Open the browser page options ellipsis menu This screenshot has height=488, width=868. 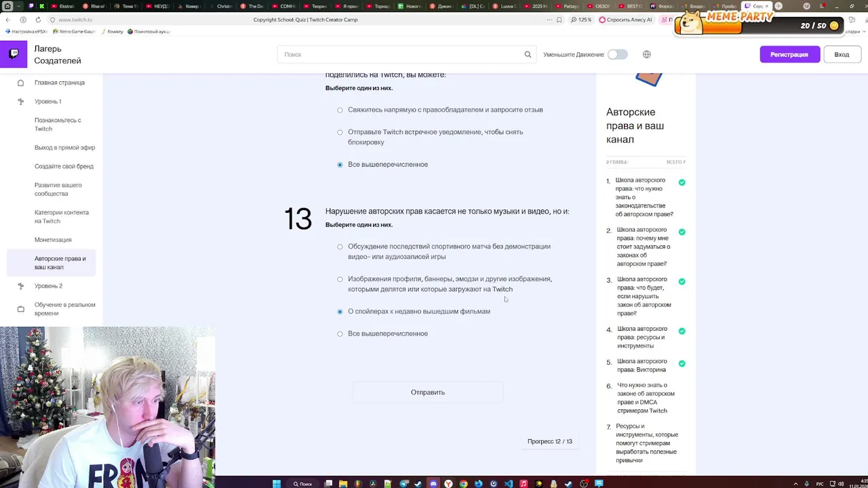click(549, 20)
